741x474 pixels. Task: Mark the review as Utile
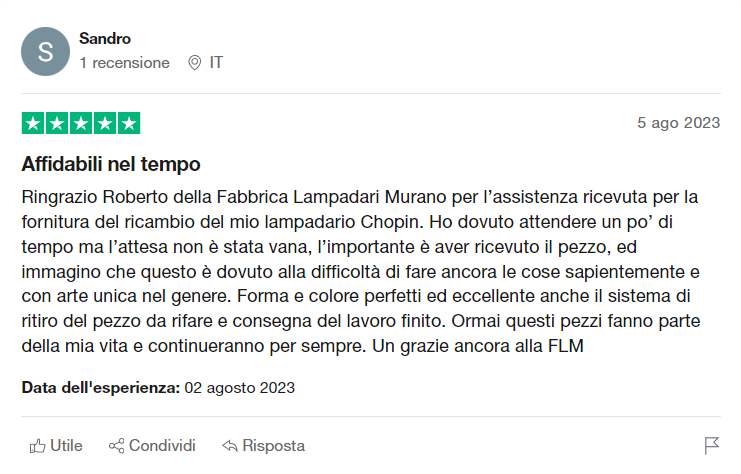pos(66,446)
